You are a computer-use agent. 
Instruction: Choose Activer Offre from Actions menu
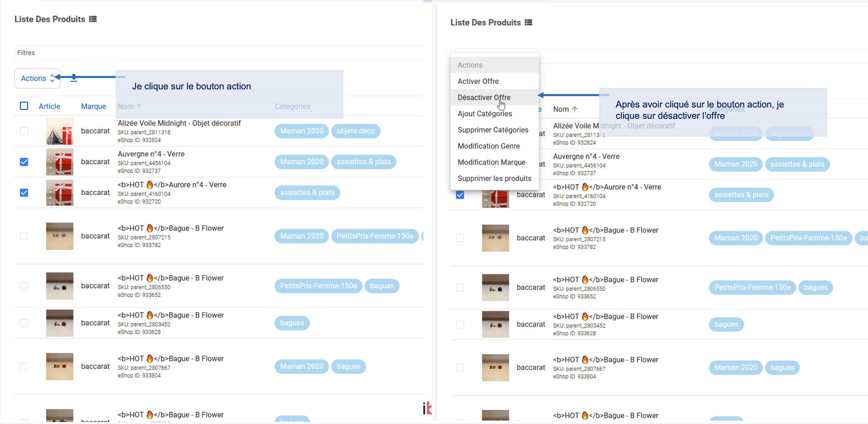(x=494, y=81)
